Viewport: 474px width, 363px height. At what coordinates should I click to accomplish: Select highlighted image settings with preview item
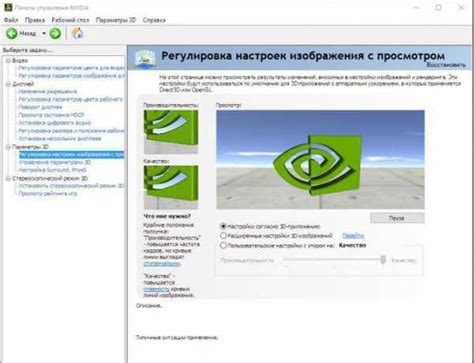point(71,154)
